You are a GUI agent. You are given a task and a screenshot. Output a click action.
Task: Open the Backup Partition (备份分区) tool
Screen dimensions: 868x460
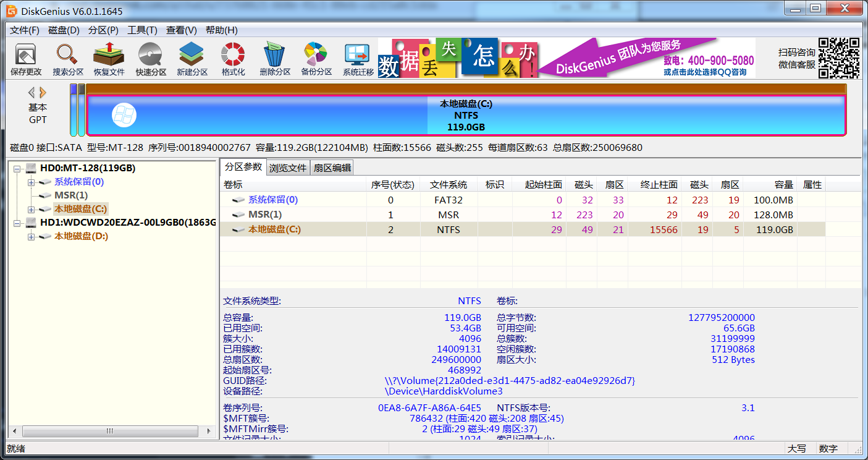(316, 59)
